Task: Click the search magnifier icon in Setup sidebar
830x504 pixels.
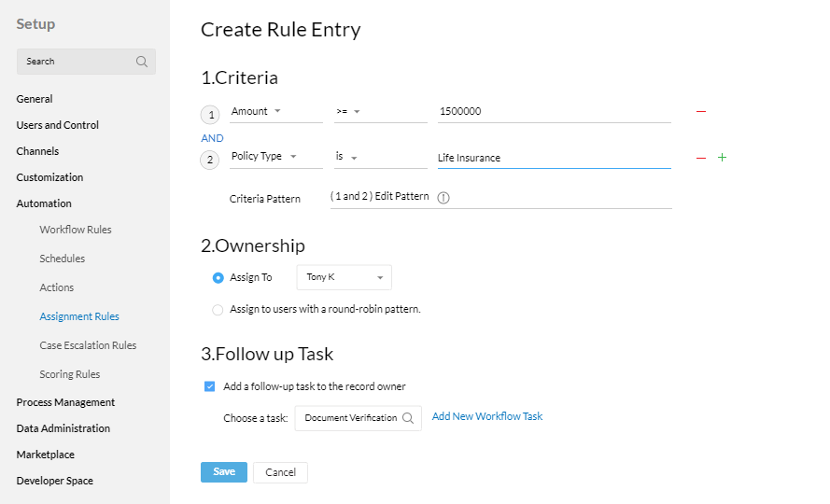Action: pos(141,62)
